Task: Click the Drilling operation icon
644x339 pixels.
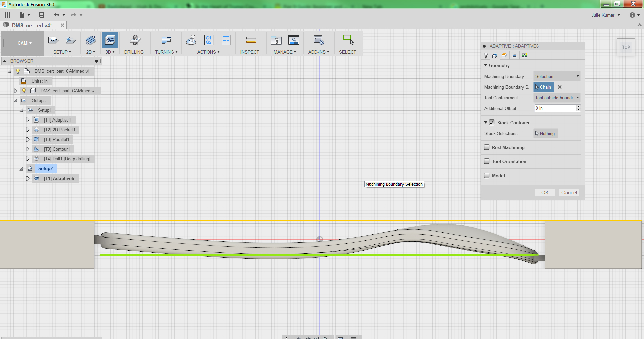Action: [135, 40]
